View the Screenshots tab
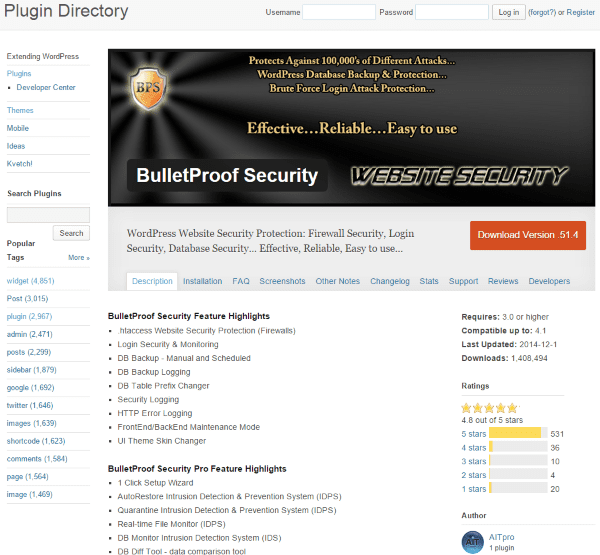 (282, 281)
